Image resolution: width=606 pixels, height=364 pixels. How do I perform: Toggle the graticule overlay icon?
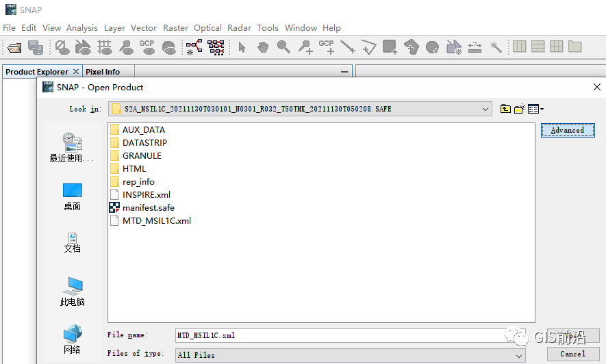(104, 47)
